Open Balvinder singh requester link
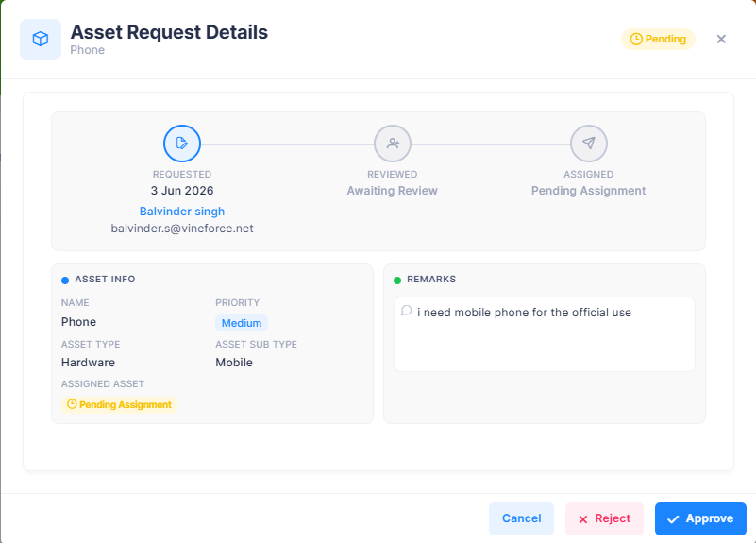This screenshot has width=756, height=543. 182,212
